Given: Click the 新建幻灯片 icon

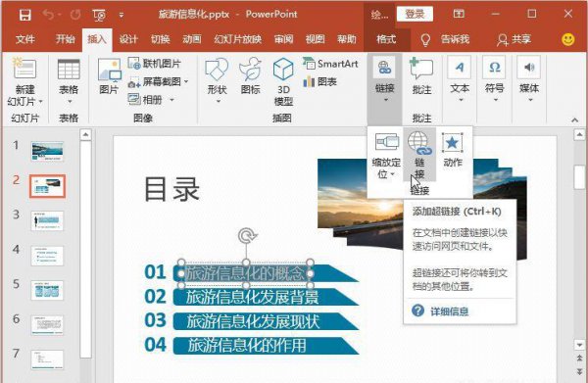Looking at the screenshot, I should [24, 70].
